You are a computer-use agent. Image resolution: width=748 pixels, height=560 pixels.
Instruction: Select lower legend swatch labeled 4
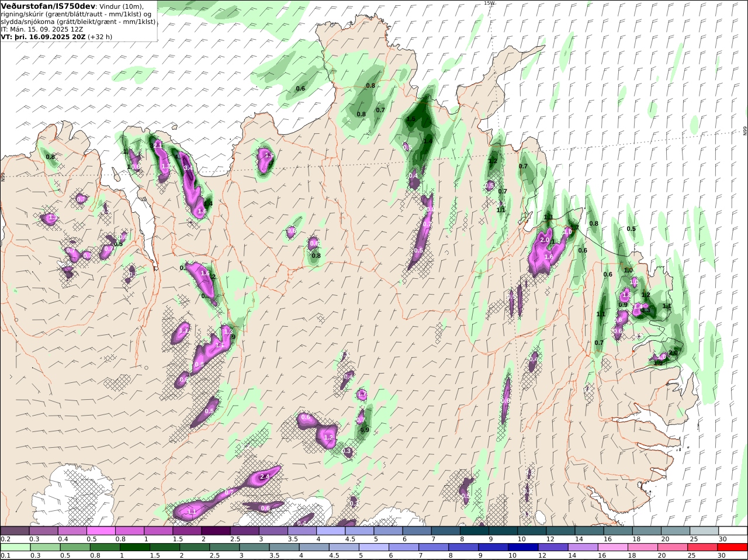point(314,547)
